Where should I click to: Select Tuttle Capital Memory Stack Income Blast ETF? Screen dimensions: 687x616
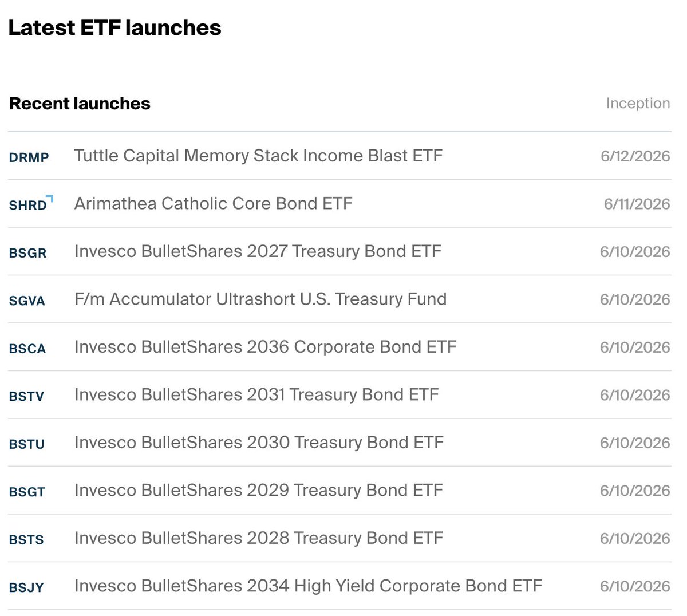click(258, 156)
